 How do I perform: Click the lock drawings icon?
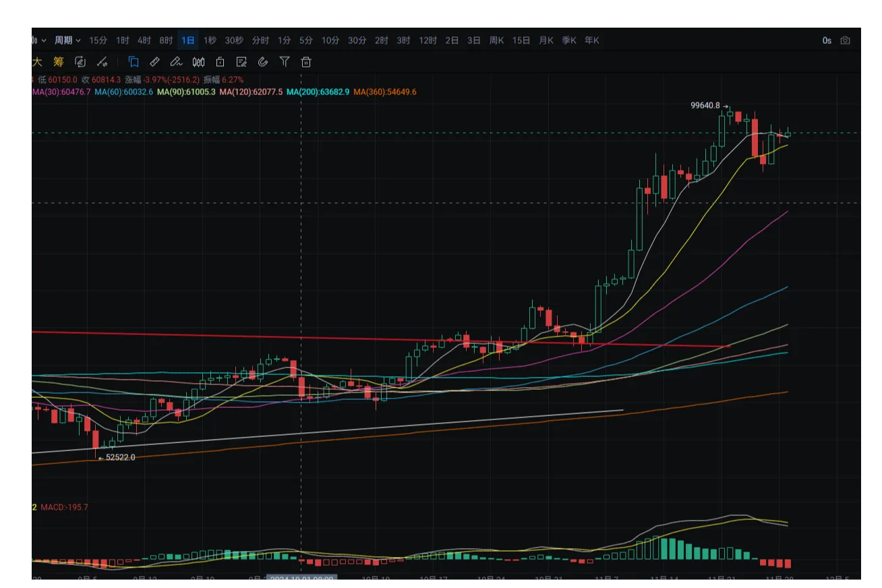pos(220,62)
